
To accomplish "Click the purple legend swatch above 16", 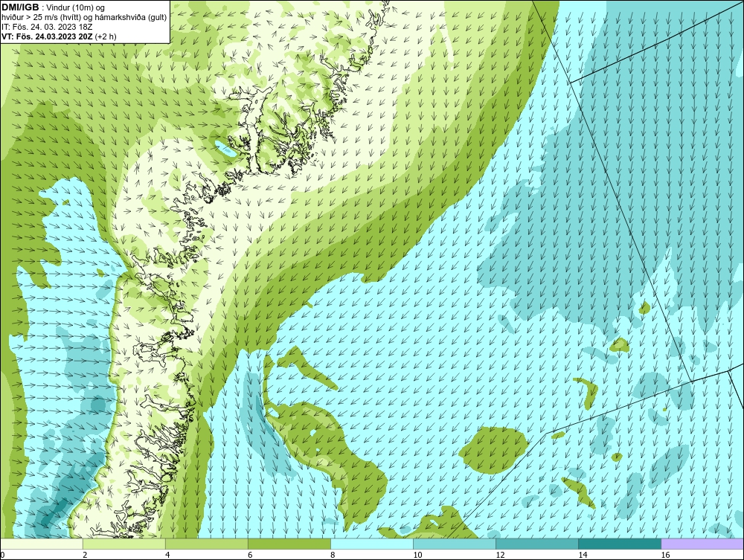I will pos(702,544).
